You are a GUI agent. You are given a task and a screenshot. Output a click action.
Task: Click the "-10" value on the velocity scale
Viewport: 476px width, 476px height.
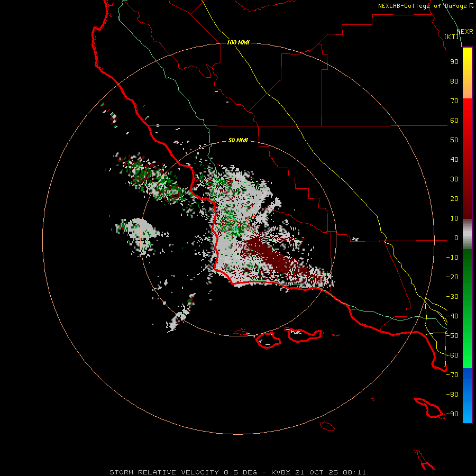(x=452, y=258)
